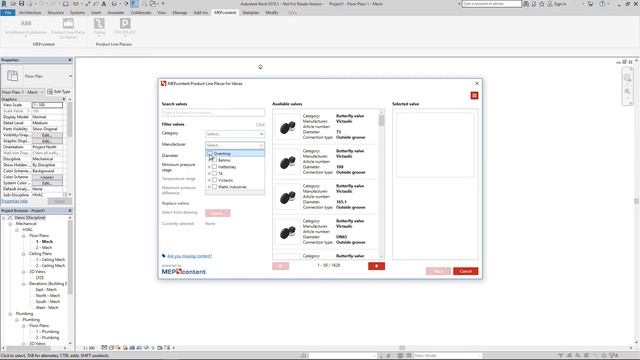Check the Watts Industries manufacturer checkbox
The image size is (640, 360).
click(214, 187)
